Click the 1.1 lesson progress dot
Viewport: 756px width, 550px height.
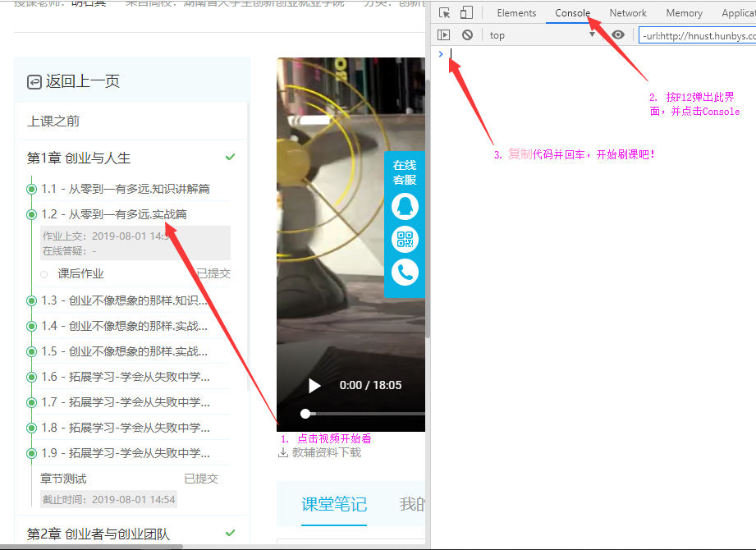coord(31,189)
